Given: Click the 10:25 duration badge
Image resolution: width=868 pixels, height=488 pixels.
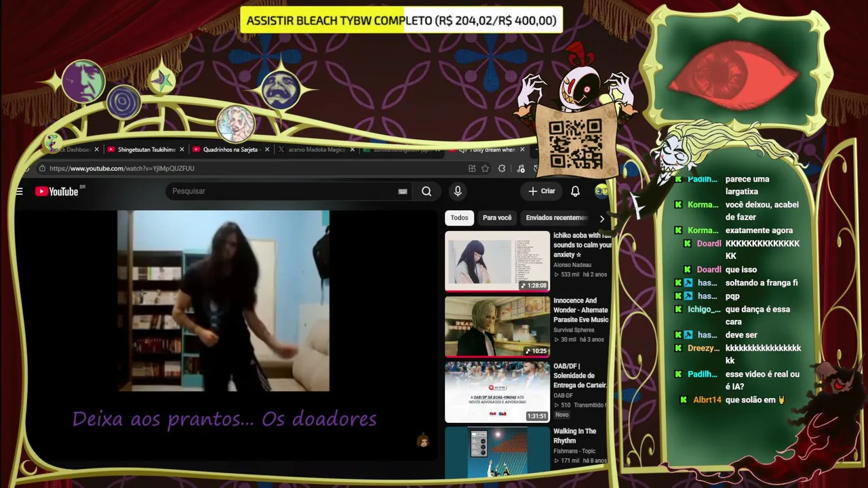Looking at the screenshot, I should tap(536, 351).
